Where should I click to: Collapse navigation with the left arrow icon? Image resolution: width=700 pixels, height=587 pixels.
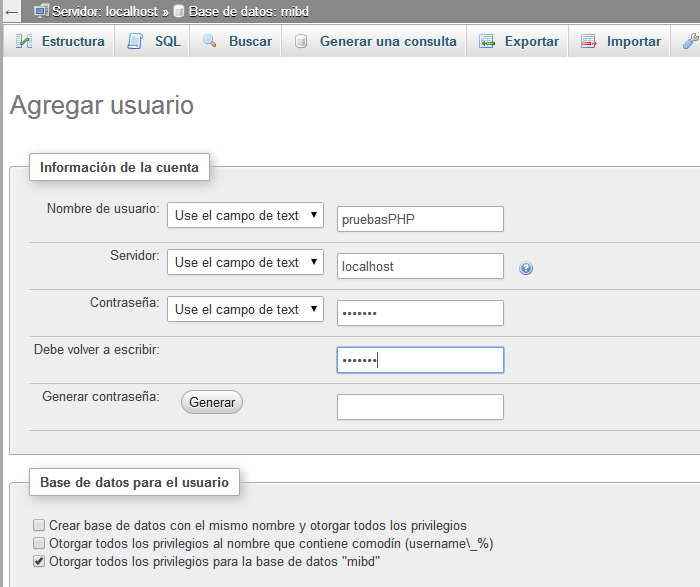click(12, 11)
